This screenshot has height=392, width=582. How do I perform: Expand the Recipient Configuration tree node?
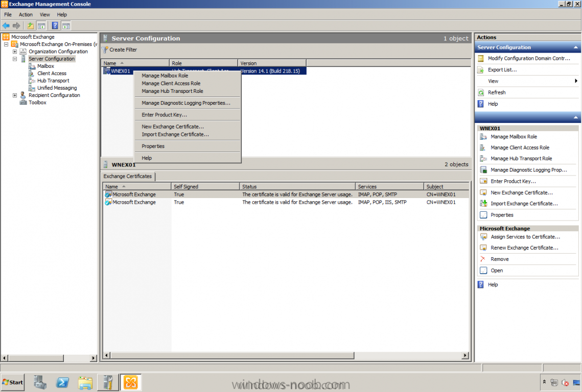15,95
